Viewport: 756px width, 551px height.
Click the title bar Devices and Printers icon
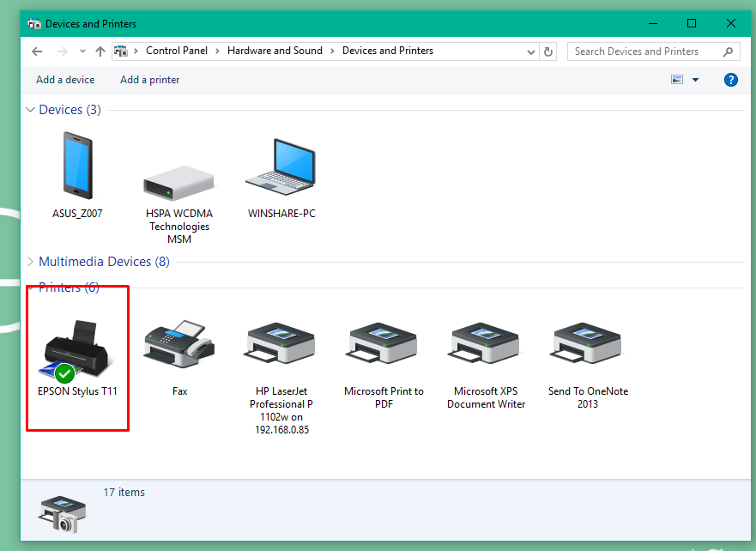pos(33,24)
